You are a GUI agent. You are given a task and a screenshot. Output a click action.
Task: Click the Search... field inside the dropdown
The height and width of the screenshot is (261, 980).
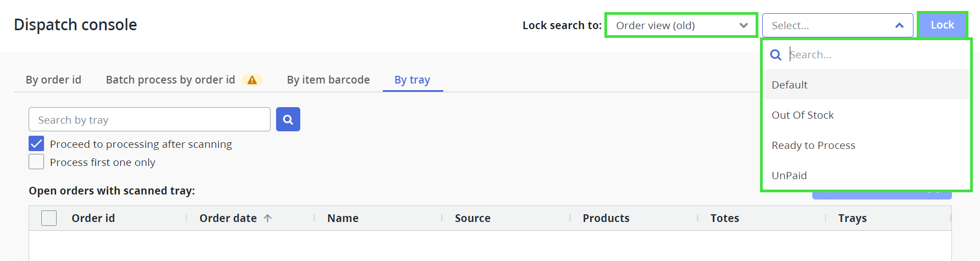pyautogui.click(x=874, y=54)
